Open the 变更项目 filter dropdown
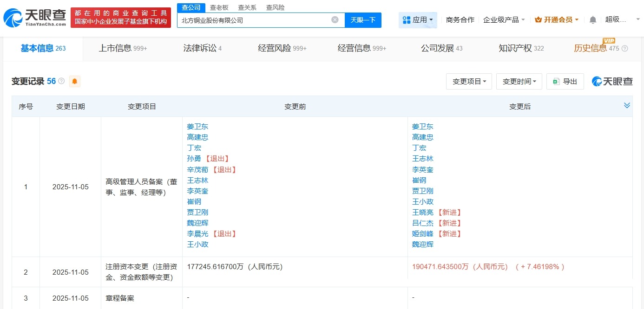This screenshot has height=309, width=644. click(469, 81)
